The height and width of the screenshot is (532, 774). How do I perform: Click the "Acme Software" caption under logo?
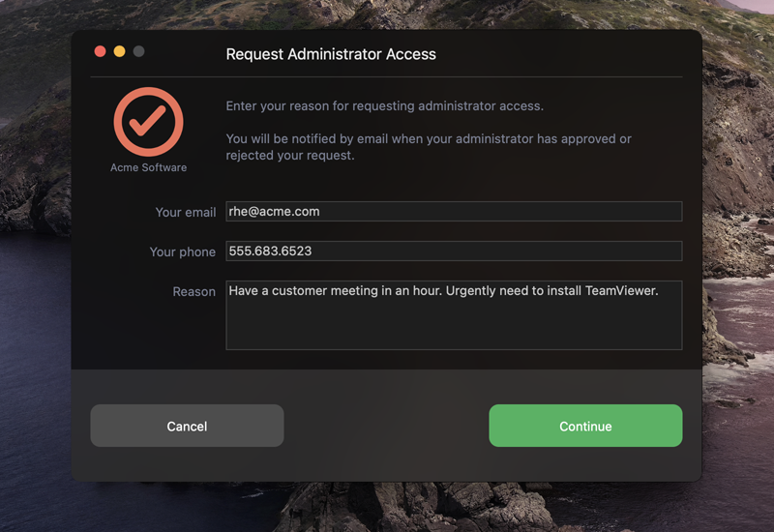149,167
